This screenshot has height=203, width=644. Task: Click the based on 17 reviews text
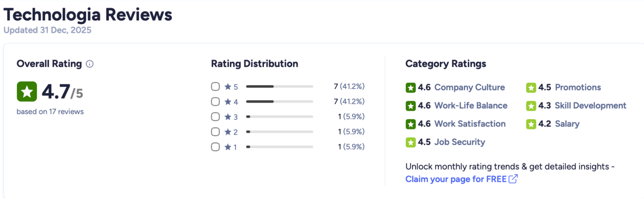click(50, 112)
